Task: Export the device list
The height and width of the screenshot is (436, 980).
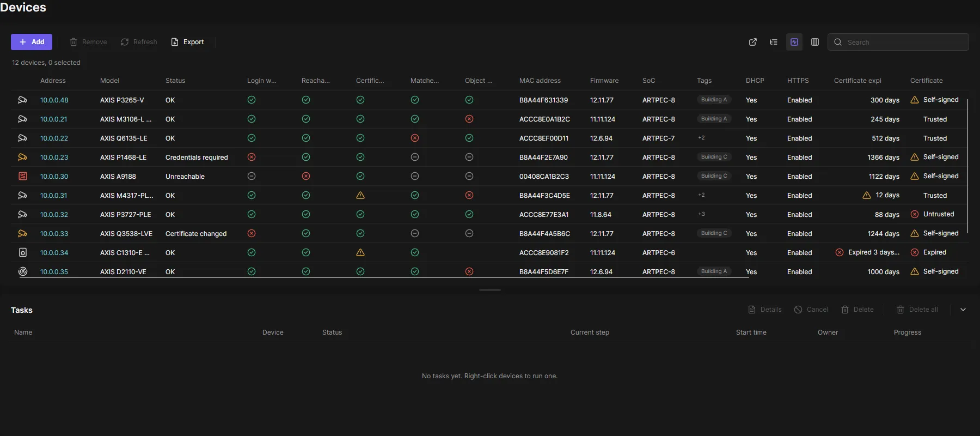Action: [x=188, y=42]
